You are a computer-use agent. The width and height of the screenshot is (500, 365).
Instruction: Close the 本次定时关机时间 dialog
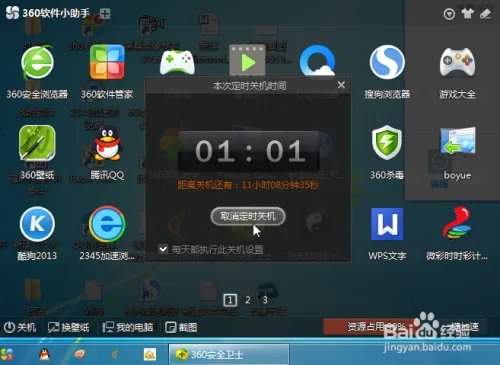click(x=341, y=85)
